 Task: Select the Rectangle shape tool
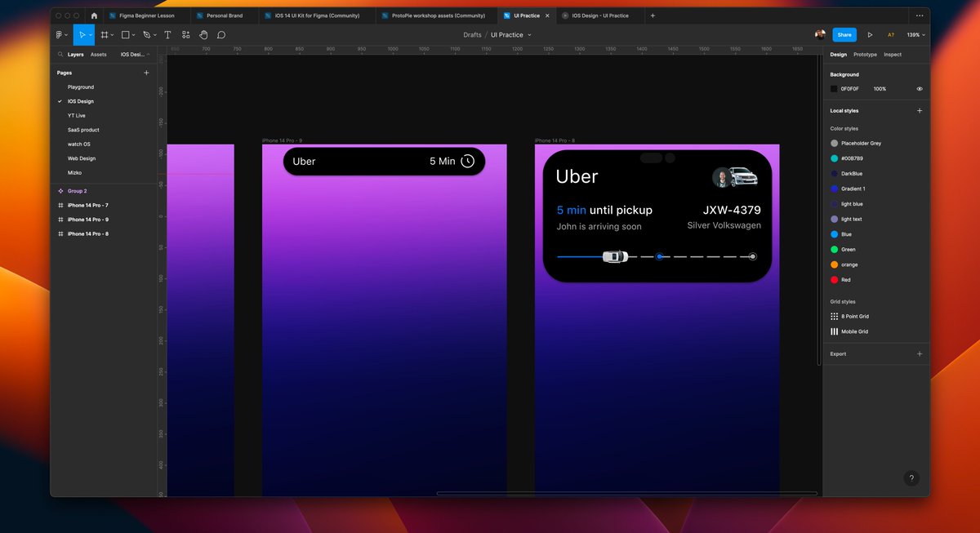(x=126, y=35)
